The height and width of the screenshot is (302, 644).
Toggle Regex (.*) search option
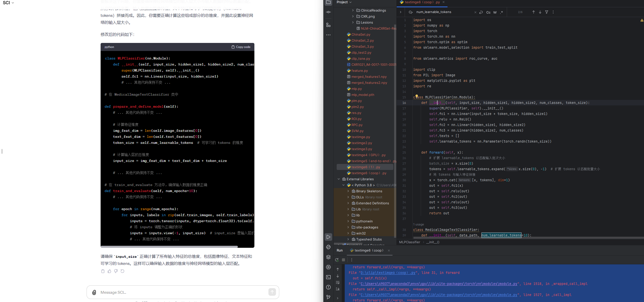501,12
